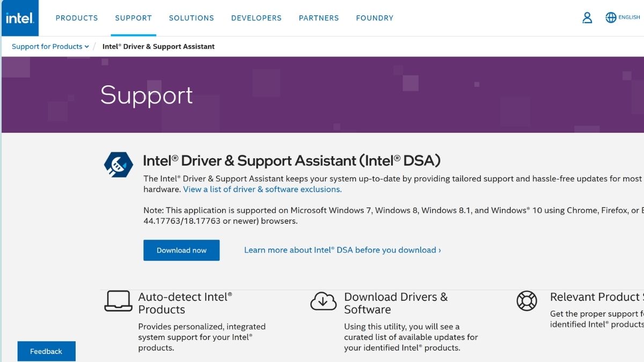The width and height of the screenshot is (644, 362).
Task: Open the Solutions menu
Action: coord(192,18)
